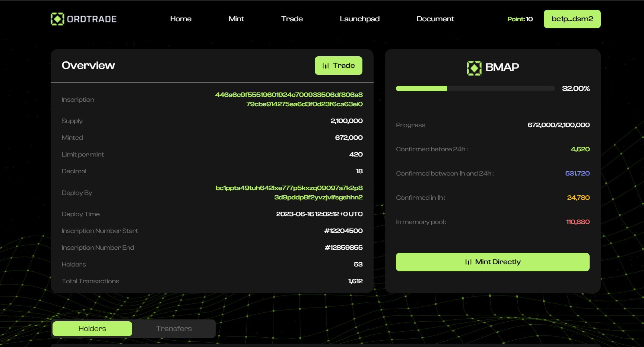Click Confirmed before 24h value 4,620
Screen dimensions: 644x347
tap(580, 149)
